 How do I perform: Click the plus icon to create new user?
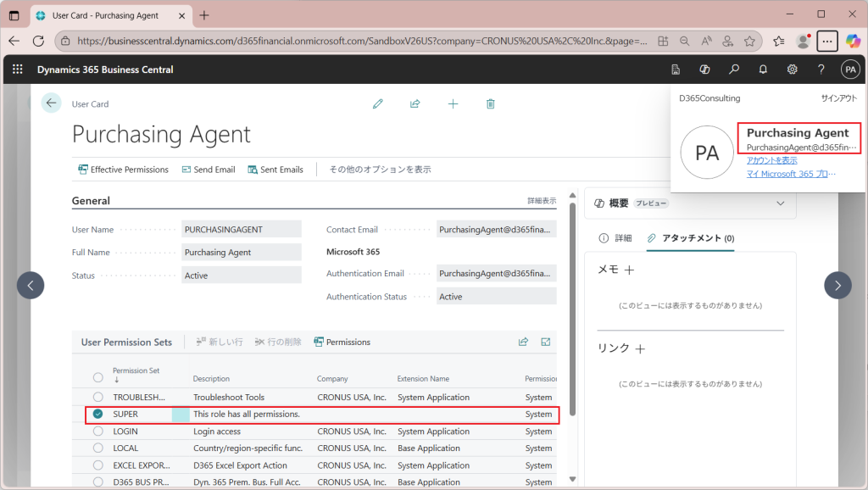(x=453, y=103)
